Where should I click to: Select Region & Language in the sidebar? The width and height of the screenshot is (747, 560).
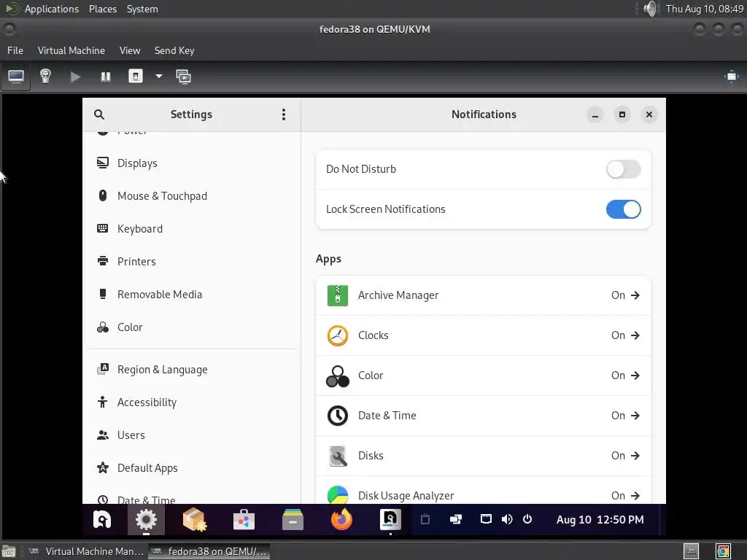[x=192, y=370]
